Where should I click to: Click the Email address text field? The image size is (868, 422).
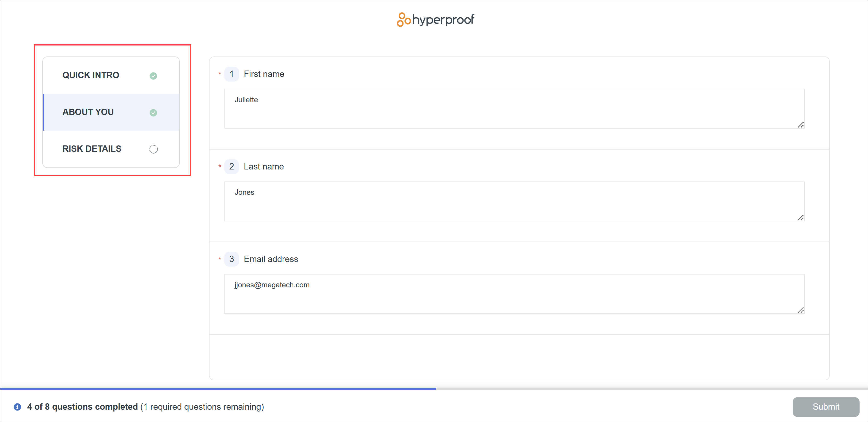[514, 294]
